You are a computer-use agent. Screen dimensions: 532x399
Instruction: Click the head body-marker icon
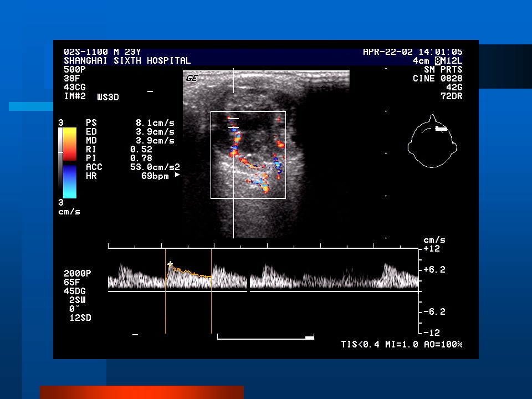click(432, 144)
